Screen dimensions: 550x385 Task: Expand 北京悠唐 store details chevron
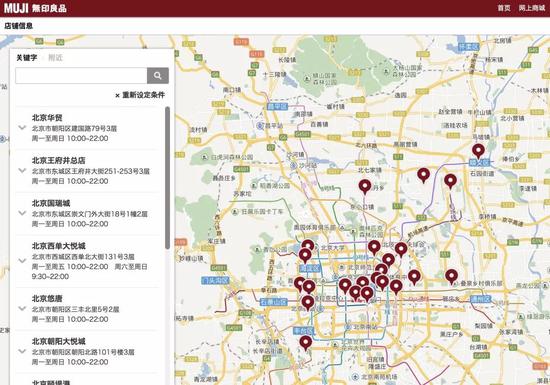point(22,309)
